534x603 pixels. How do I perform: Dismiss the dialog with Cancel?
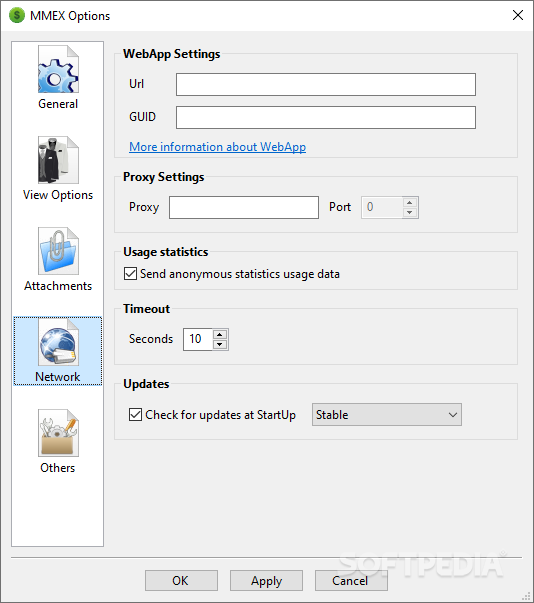351,580
